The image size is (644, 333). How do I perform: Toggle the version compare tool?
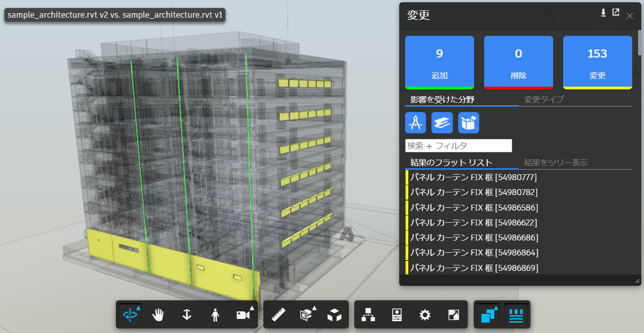tap(488, 314)
